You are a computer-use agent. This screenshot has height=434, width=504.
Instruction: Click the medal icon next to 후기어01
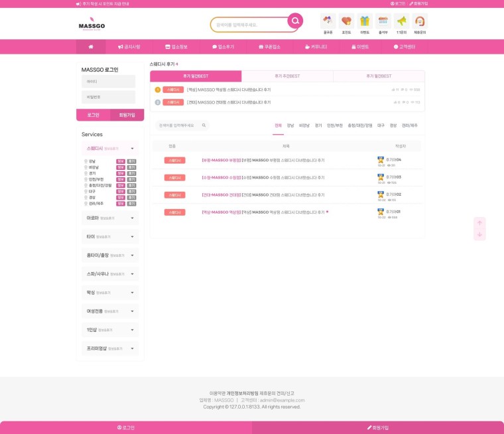[x=381, y=212]
